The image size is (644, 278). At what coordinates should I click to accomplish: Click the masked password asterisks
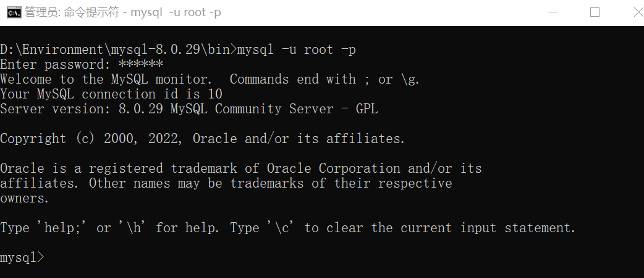point(141,64)
